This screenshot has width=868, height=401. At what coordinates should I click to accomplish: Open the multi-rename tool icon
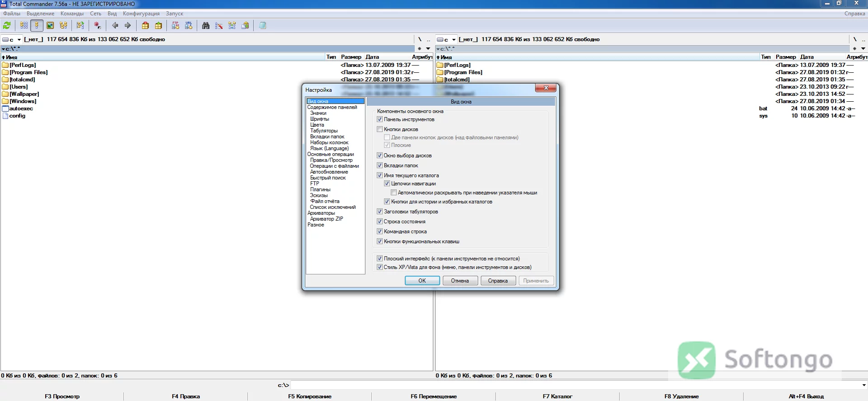point(219,26)
